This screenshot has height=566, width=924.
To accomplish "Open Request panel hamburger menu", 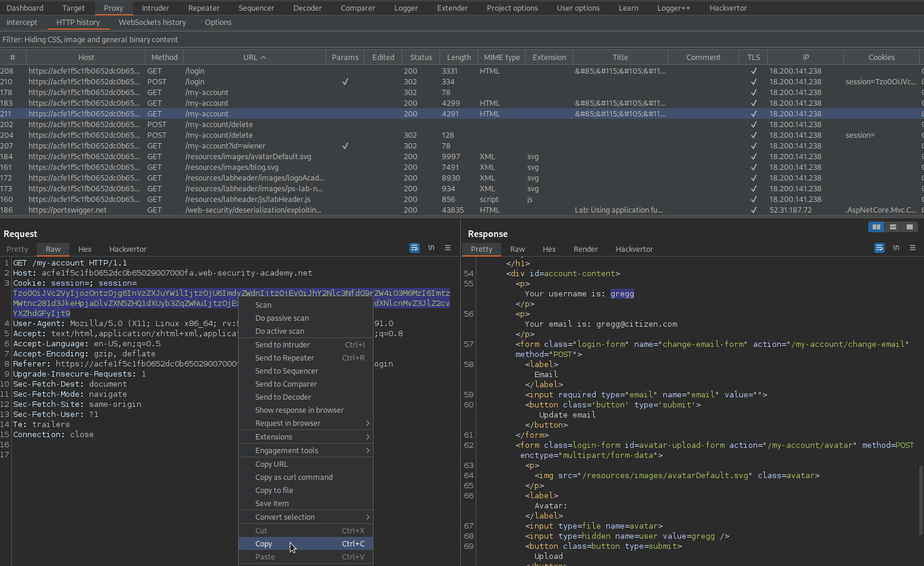I will coord(448,248).
